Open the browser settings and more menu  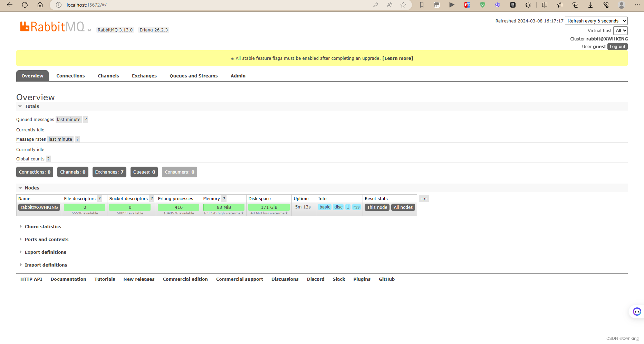(637, 5)
